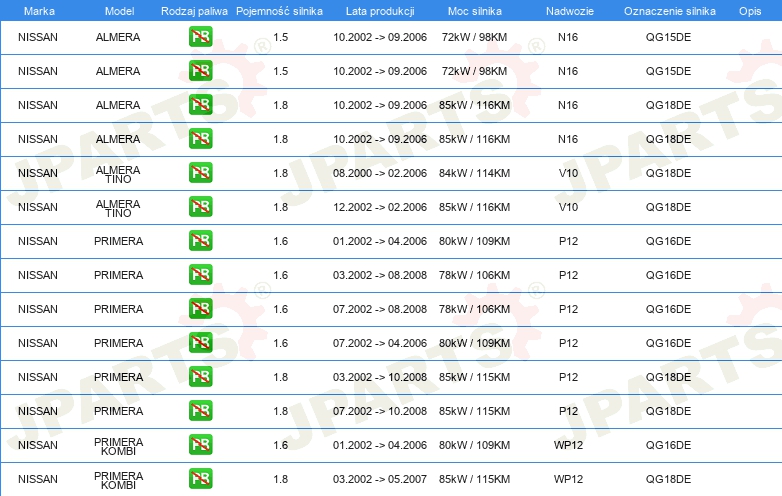
Task: Select the date cell 07.2002 -> 04.2006
Action: coord(380,343)
